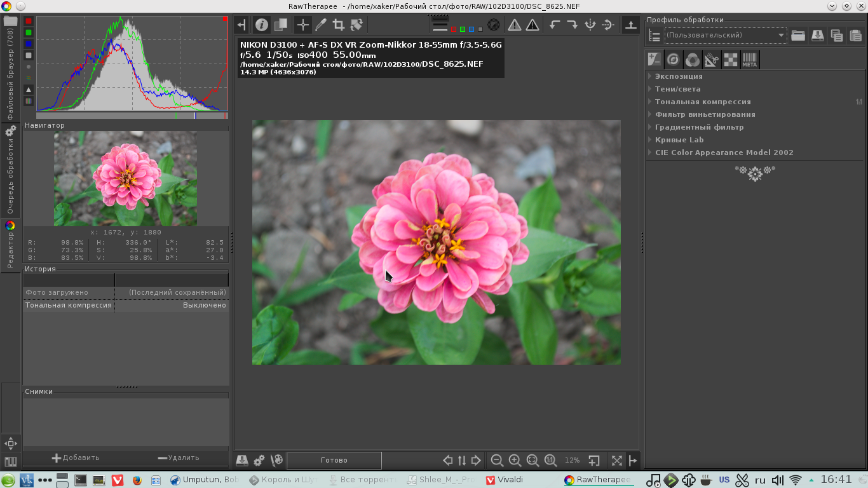
Task: Toggle blue histogram channel
Action: coord(29,44)
